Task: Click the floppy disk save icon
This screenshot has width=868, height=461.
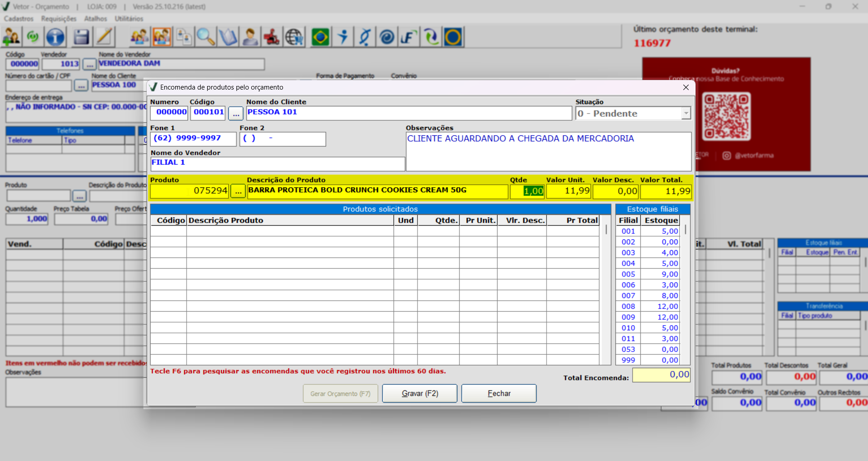Action: [81, 37]
